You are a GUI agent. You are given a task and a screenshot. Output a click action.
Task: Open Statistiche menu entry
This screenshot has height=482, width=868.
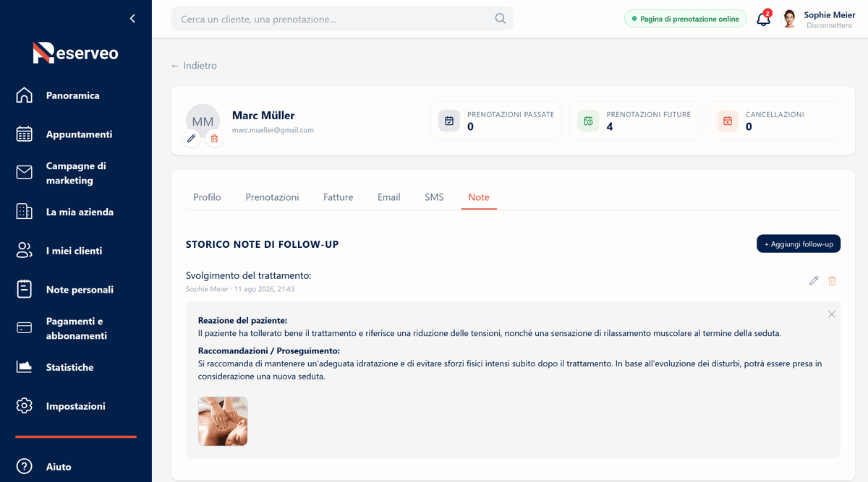coord(70,367)
